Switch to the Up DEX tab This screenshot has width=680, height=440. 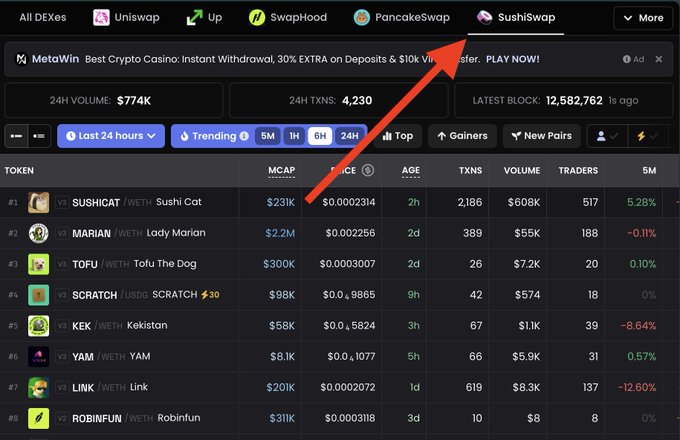[204, 18]
